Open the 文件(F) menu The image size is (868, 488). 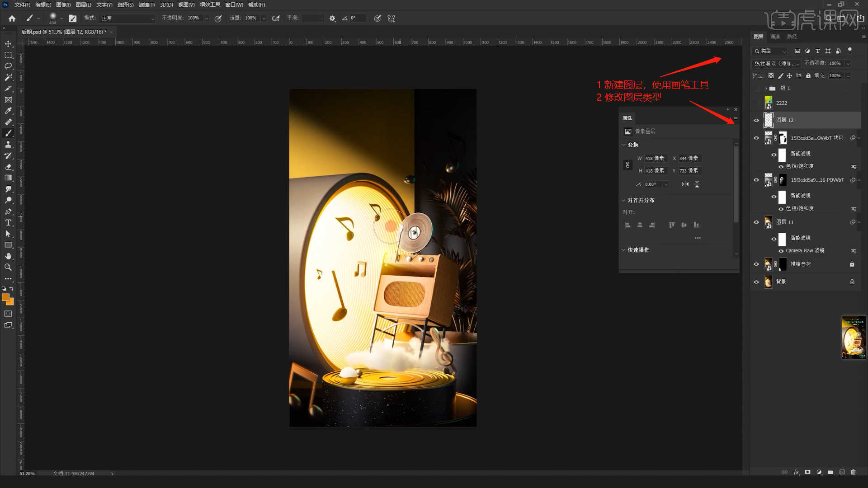pyautogui.click(x=22, y=5)
